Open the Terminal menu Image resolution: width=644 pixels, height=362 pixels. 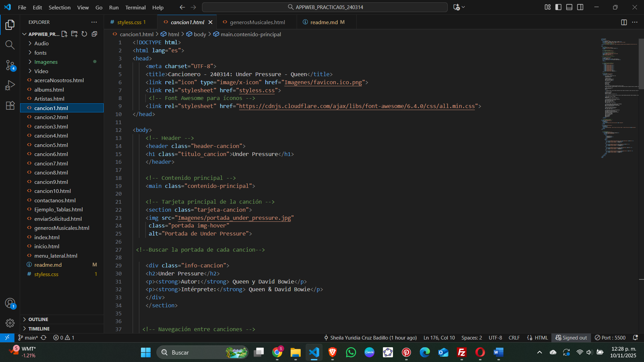(x=135, y=7)
